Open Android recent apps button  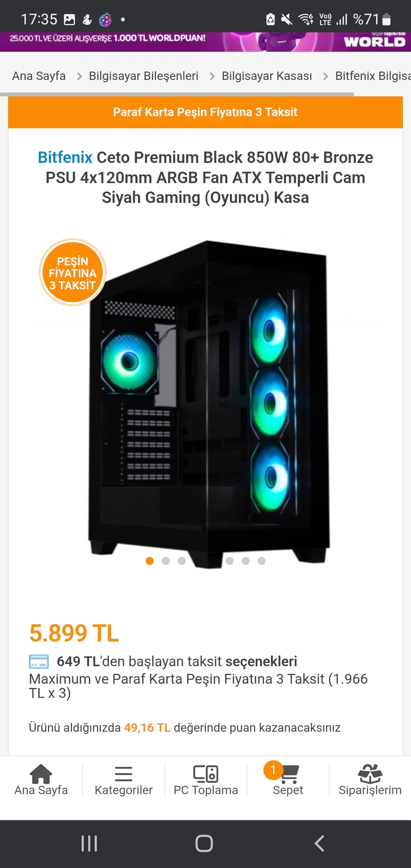(89, 844)
